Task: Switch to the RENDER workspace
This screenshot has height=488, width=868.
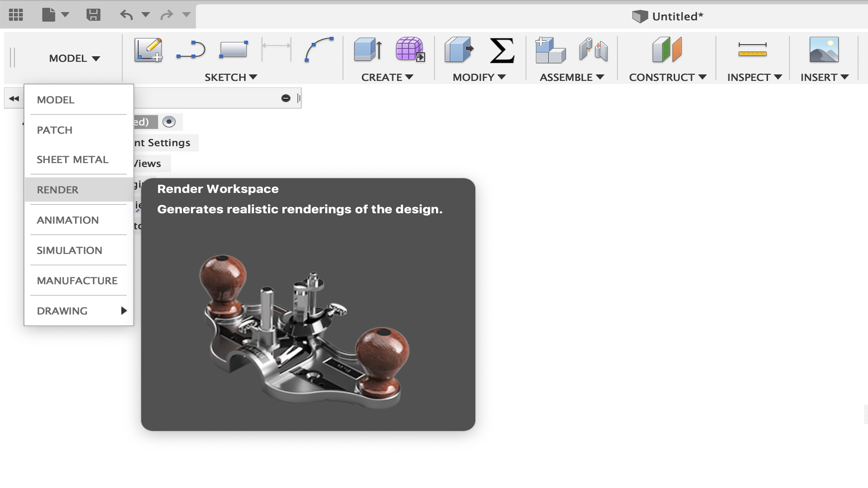Action: [58, 190]
